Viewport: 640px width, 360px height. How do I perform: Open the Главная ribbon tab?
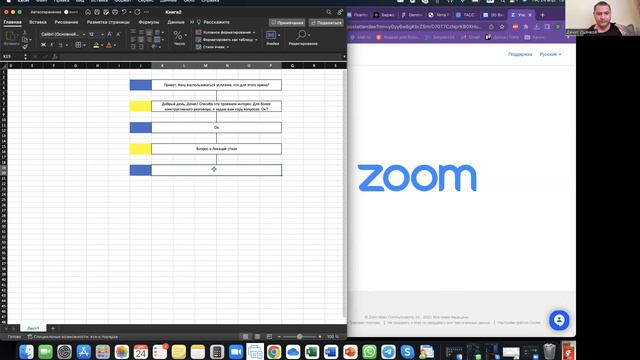[x=12, y=22]
